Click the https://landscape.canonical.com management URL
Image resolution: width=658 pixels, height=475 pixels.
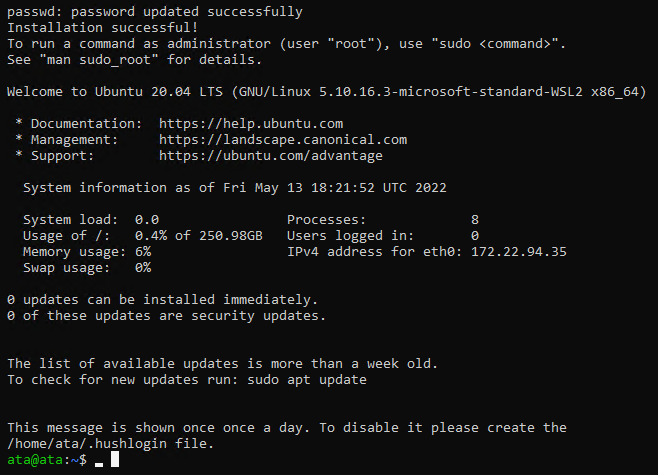(283, 140)
